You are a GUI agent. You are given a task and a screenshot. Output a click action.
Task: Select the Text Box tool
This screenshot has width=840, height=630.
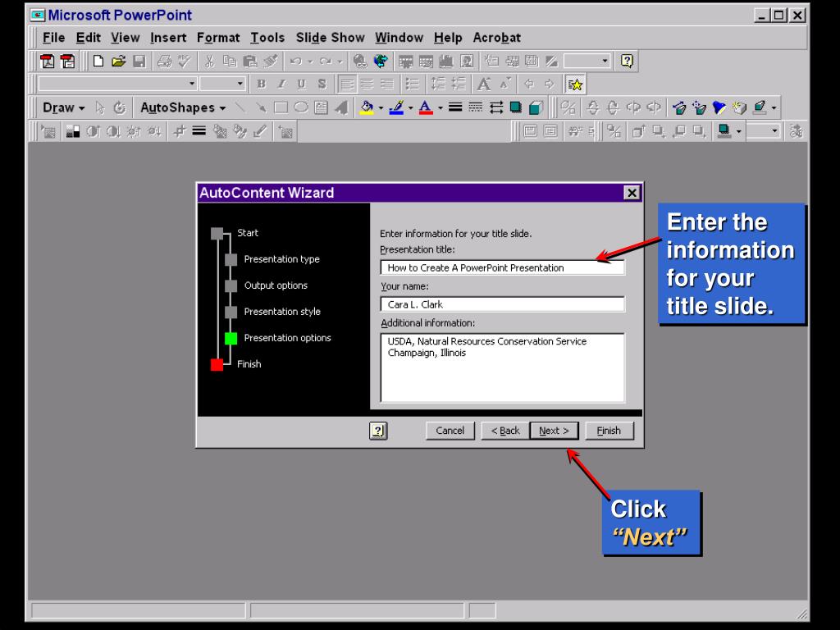(321, 107)
